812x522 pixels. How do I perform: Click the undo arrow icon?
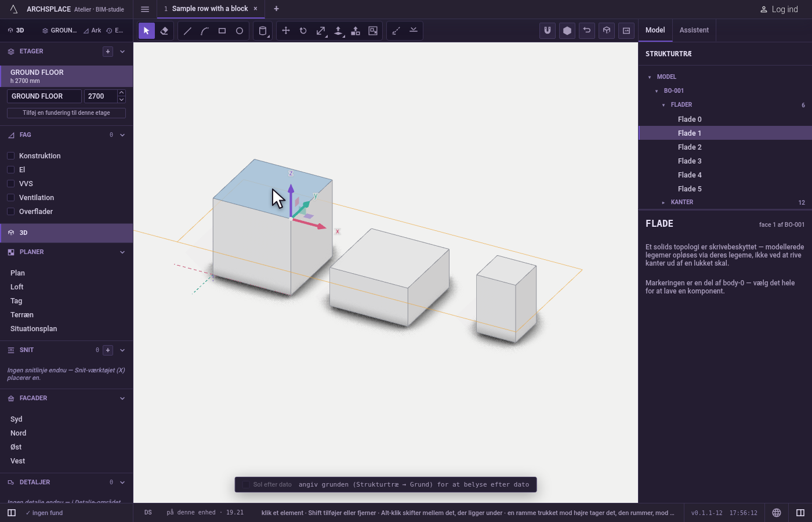point(587,31)
